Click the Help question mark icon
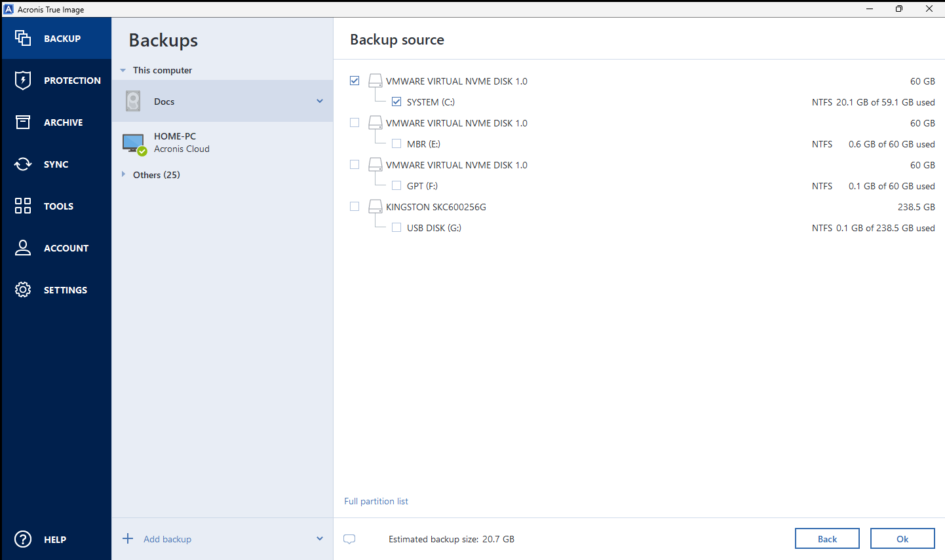The height and width of the screenshot is (560, 945). click(x=22, y=539)
